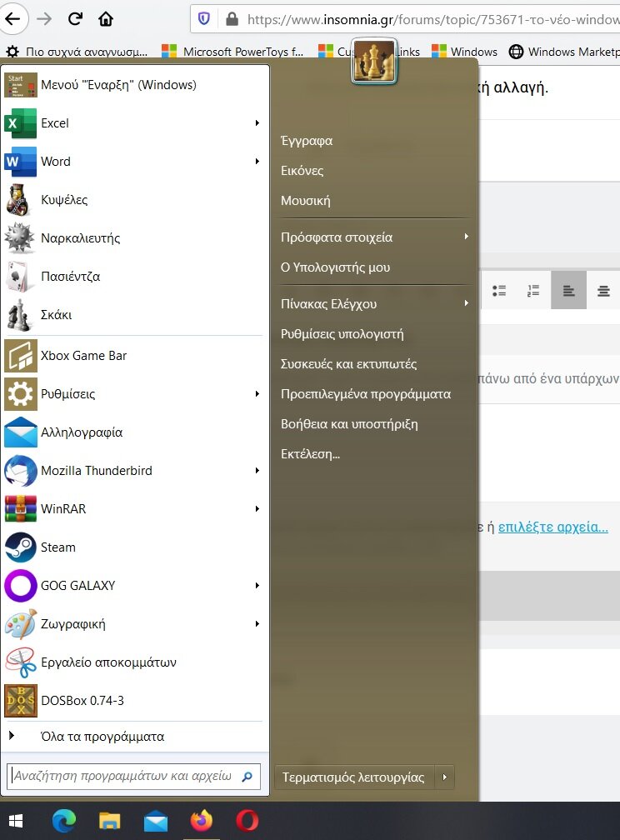Click the επιλέξτε αρχεία... link

click(553, 527)
